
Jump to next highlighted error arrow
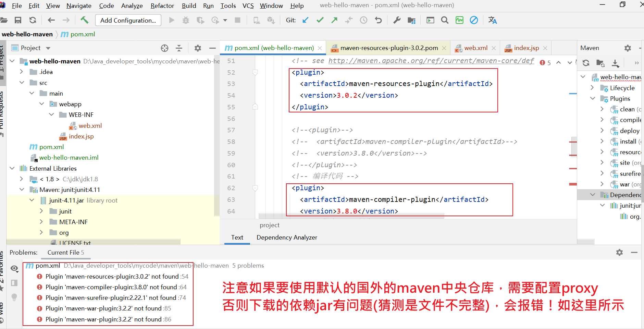click(x=569, y=63)
